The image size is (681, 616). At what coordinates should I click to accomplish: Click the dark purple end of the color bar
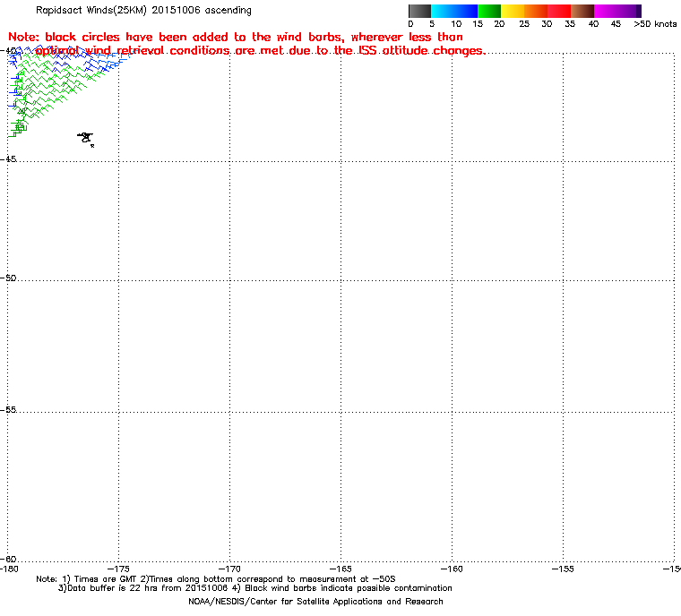pos(639,11)
